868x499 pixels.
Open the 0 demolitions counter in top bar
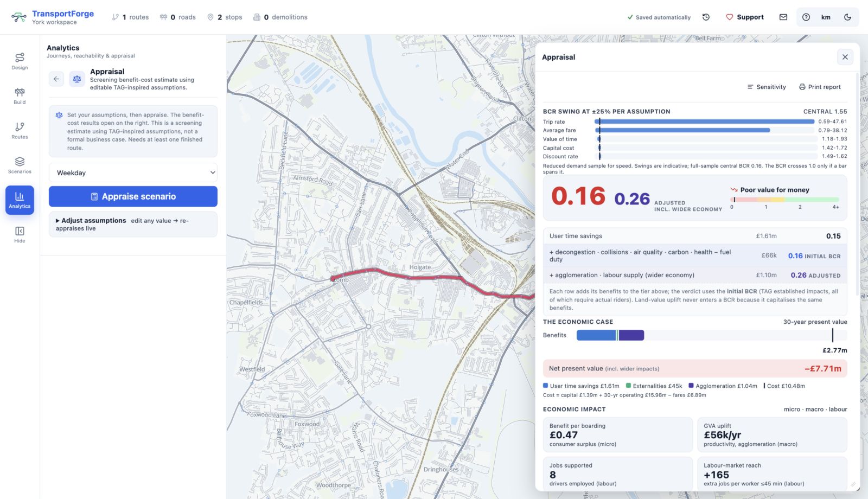[280, 17]
